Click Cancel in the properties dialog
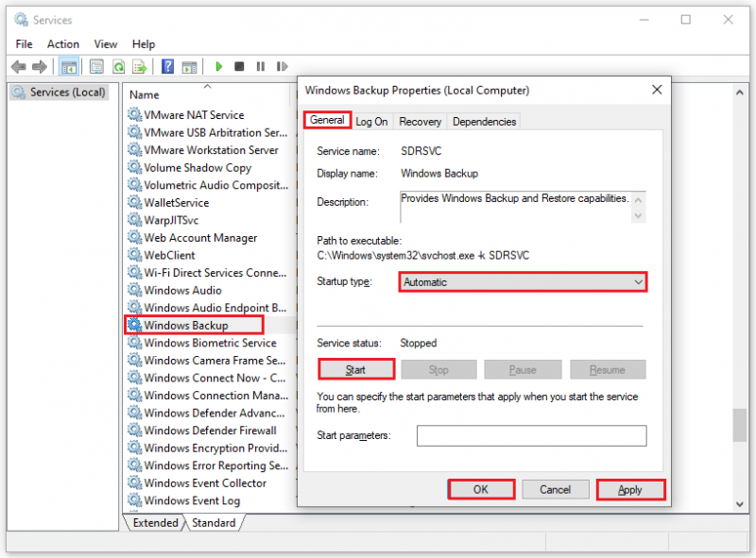756x558 pixels. (556, 490)
